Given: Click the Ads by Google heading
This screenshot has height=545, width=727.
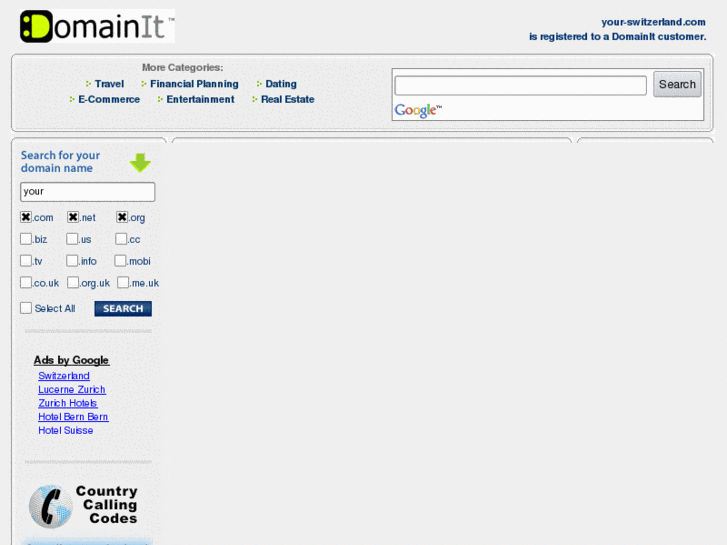Looking at the screenshot, I should (x=71, y=360).
